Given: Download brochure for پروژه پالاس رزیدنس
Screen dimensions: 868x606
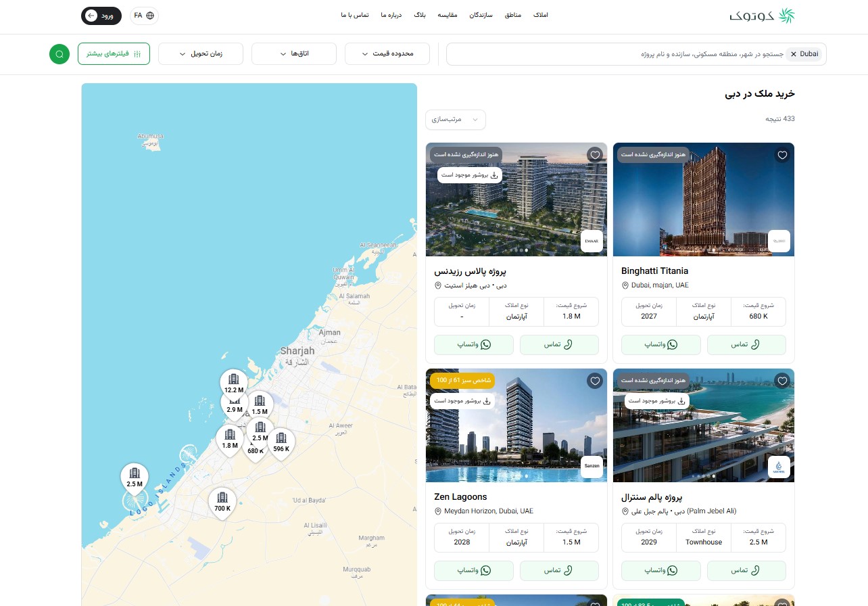Looking at the screenshot, I should pyautogui.click(x=469, y=174).
